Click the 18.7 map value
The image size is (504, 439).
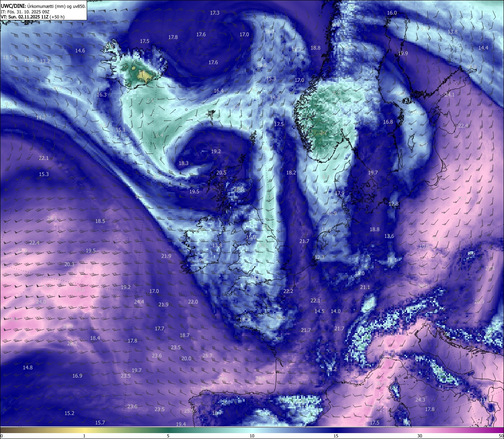point(185,335)
